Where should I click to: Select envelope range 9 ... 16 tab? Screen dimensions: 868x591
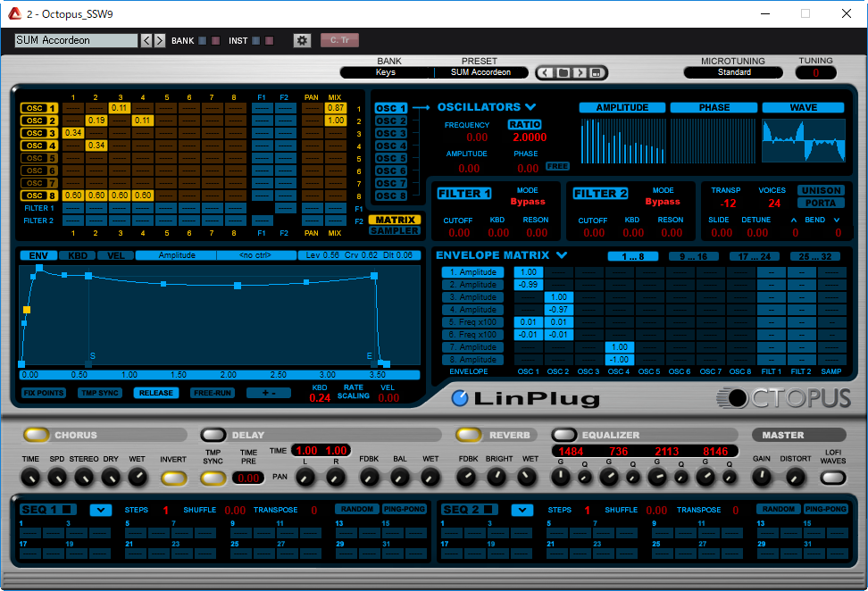[694, 256]
